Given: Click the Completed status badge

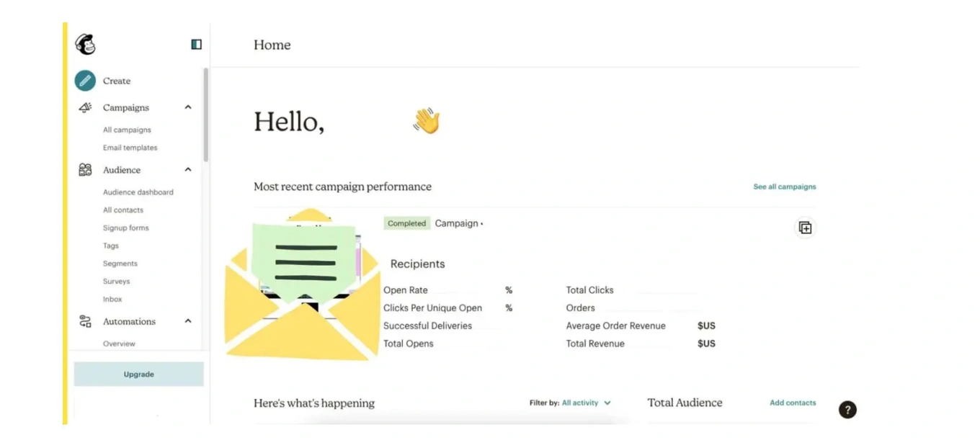Looking at the screenshot, I should tap(407, 223).
